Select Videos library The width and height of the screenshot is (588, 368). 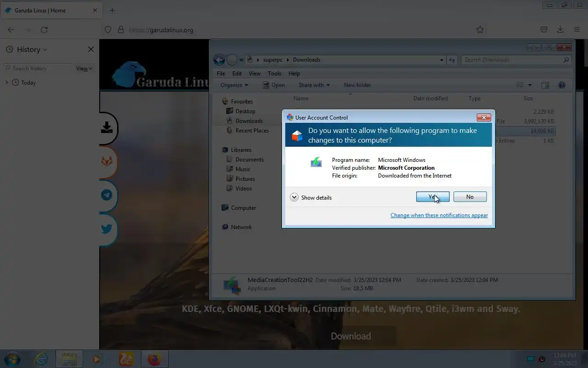point(243,189)
